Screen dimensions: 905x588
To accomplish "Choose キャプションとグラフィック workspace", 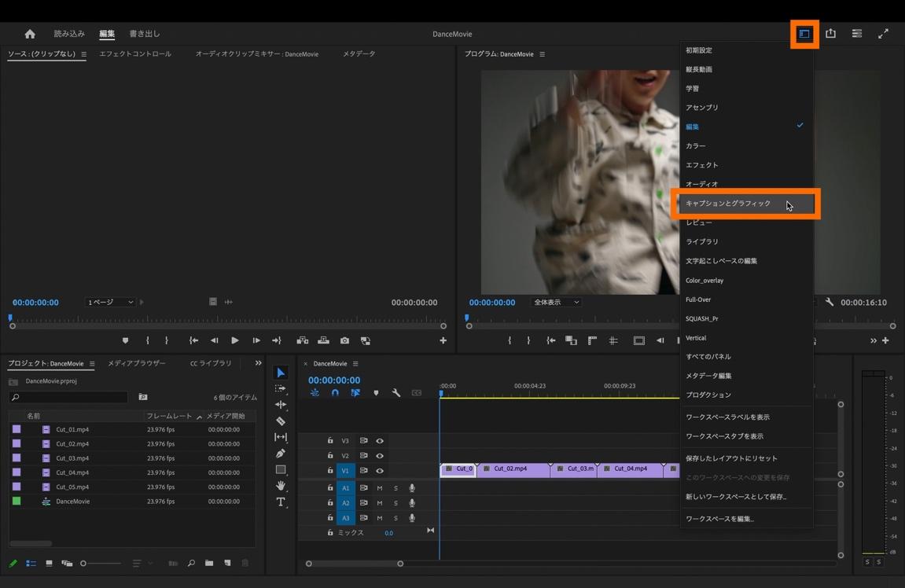I will pos(729,204).
